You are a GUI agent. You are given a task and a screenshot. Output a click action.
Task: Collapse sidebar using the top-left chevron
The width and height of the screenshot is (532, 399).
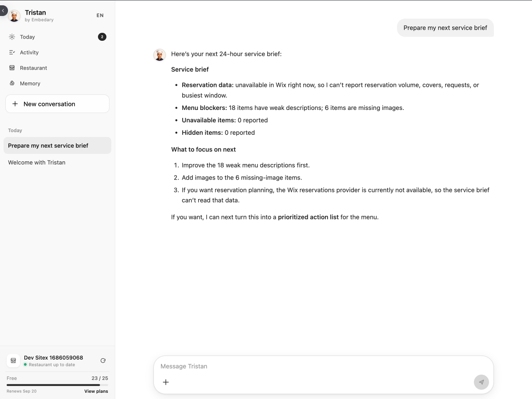coord(3,11)
